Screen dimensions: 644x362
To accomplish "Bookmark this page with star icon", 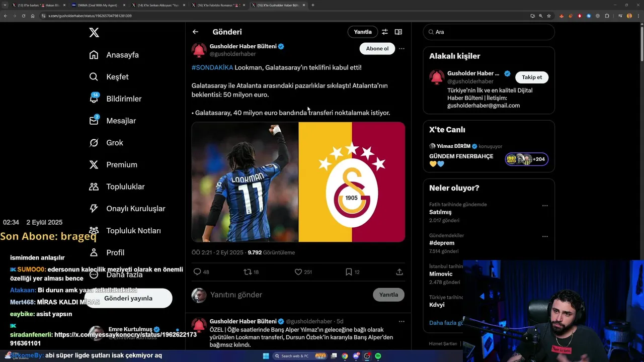I will click(549, 16).
